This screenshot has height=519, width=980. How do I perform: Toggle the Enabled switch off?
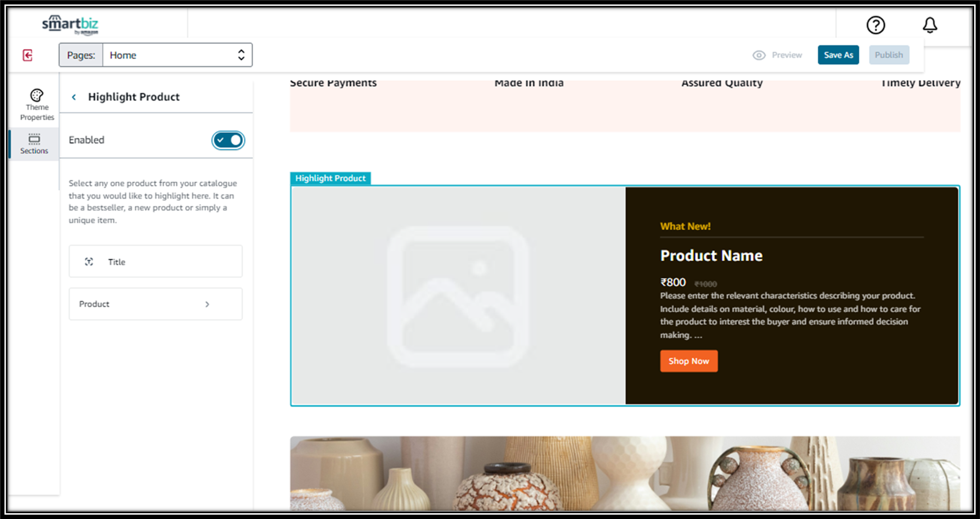click(228, 140)
